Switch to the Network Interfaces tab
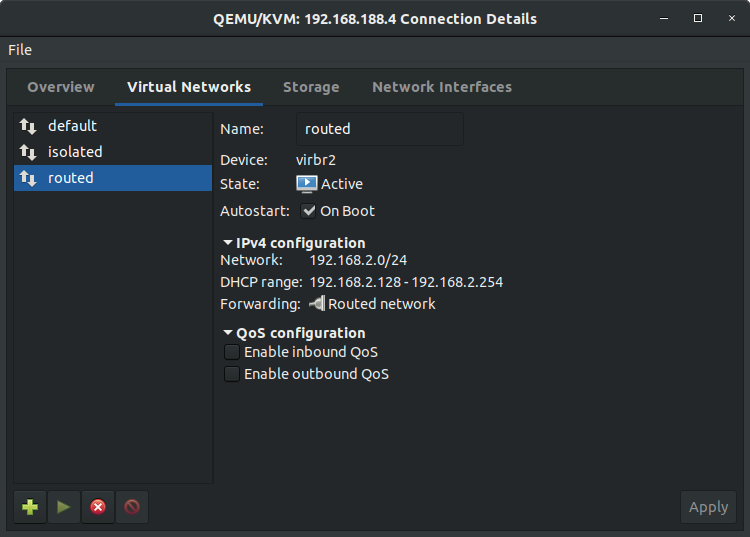Image resolution: width=750 pixels, height=537 pixels. click(441, 87)
